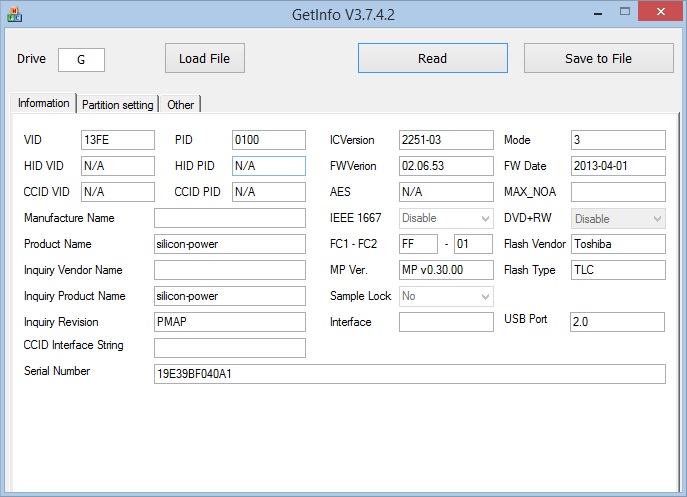Click the Save to File button

tap(598, 58)
